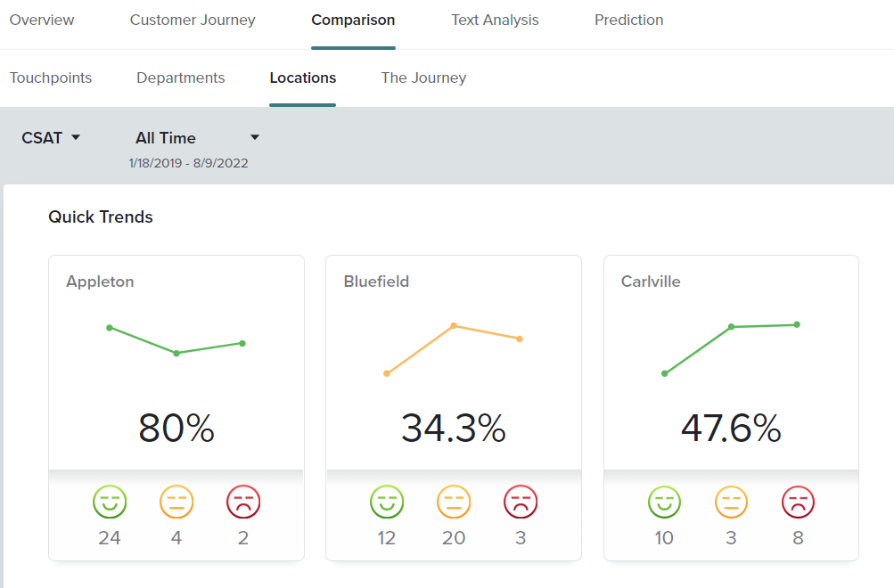
Task: Select Bluefield's green happy face icon
Action: 387,502
